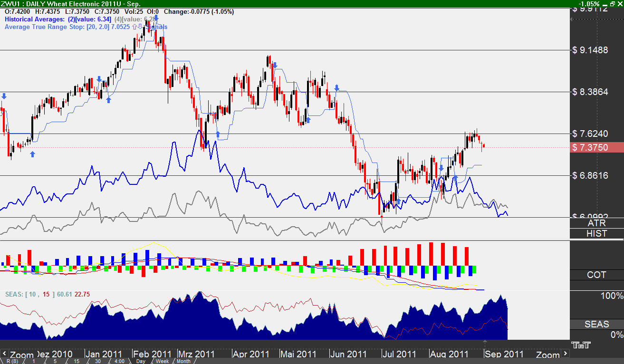Click the Change:-0.0775 (-1.05%) readout

199,11
